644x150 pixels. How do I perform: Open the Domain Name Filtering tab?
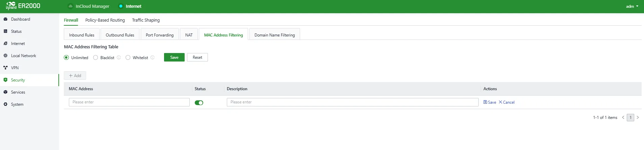(x=274, y=35)
